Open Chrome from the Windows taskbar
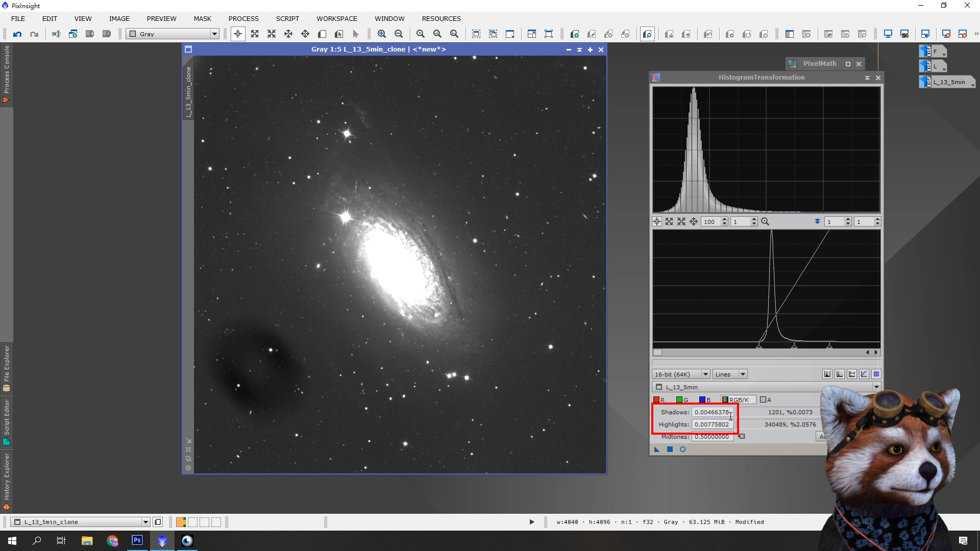 click(x=112, y=541)
